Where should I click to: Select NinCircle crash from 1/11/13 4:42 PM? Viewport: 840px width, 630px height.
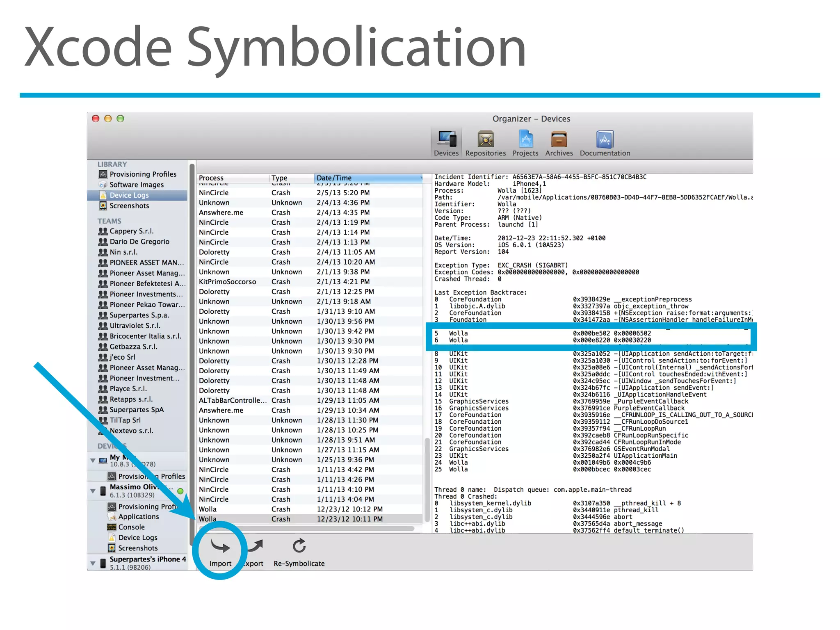point(310,470)
